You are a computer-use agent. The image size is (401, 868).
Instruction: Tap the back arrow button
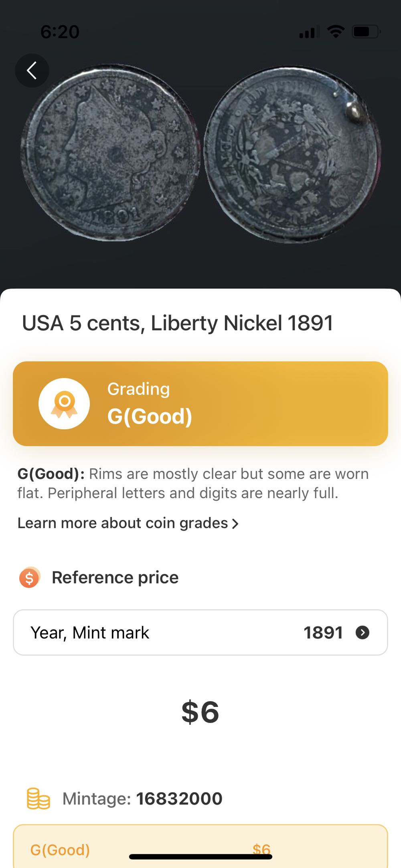32,71
